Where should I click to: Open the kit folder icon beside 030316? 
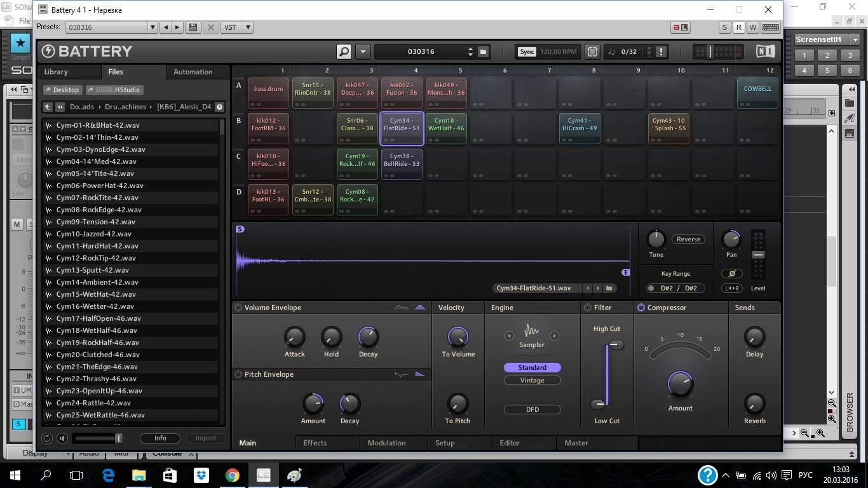[x=483, y=51]
